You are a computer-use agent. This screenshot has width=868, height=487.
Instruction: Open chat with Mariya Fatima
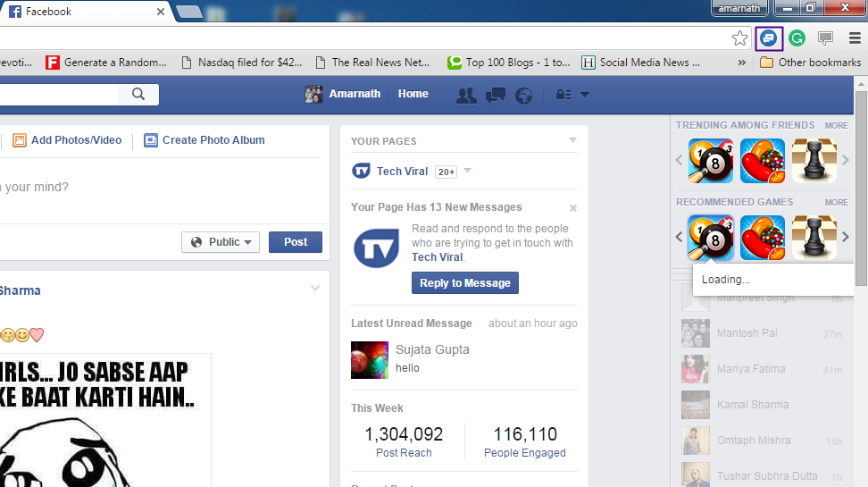coord(763,369)
